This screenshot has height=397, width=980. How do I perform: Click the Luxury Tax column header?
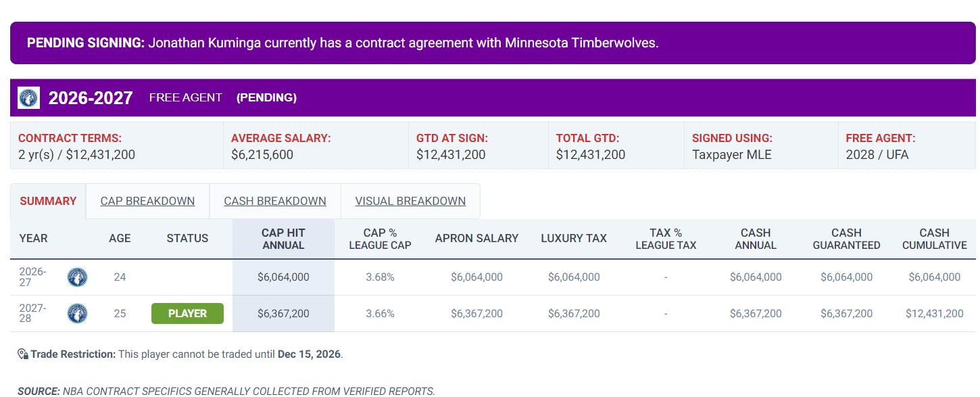coord(574,238)
